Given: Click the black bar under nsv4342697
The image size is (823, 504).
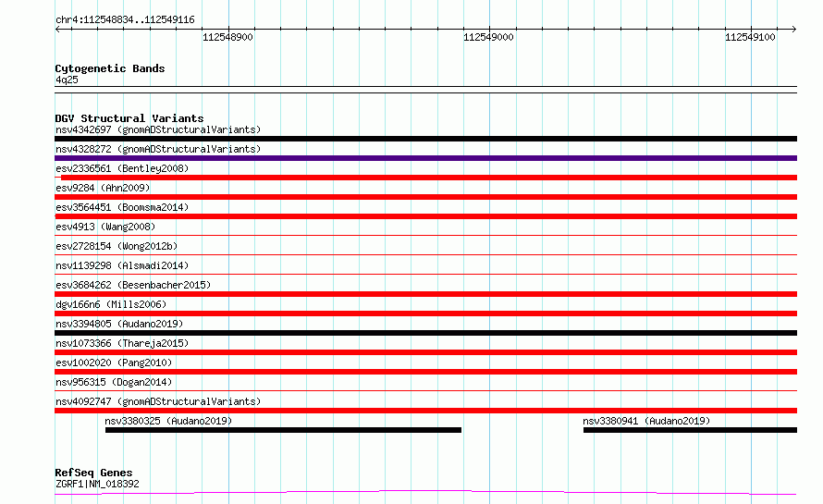Looking at the screenshot, I should click(x=425, y=139).
